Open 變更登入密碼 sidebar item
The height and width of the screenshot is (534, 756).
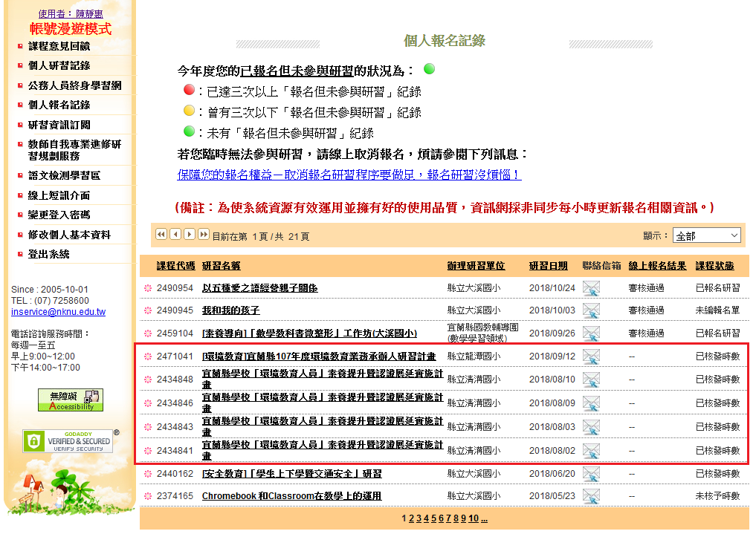(59, 215)
